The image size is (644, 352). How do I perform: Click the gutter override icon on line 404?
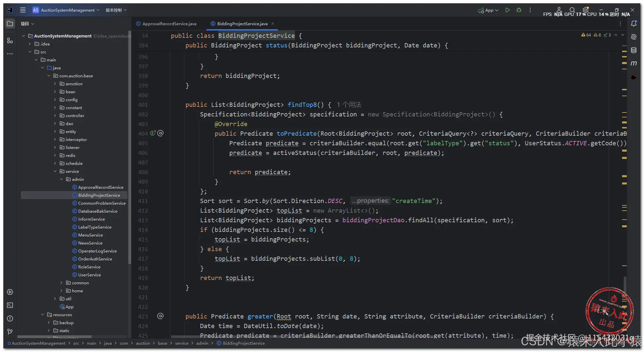pyautogui.click(x=153, y=133)
